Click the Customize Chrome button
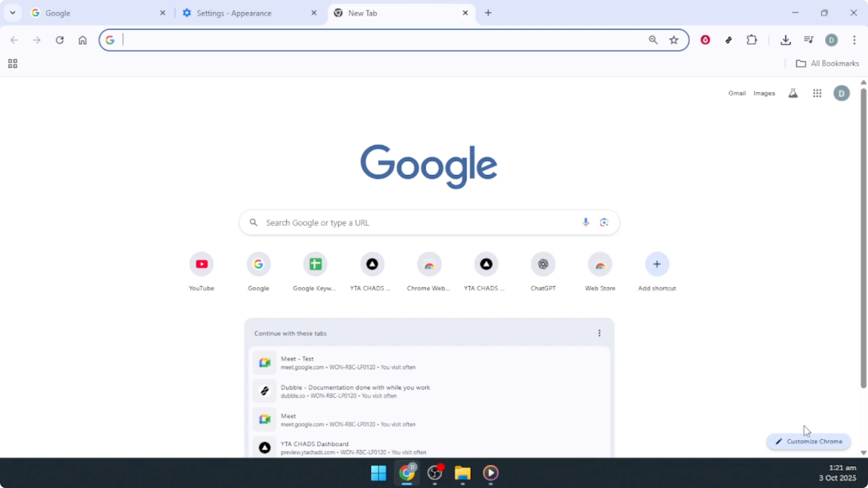 (809, 442)
